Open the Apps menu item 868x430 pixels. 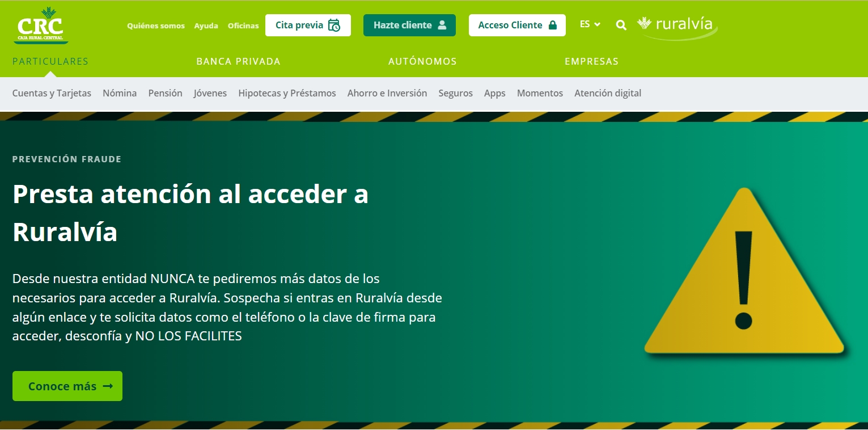click(494, 93)
